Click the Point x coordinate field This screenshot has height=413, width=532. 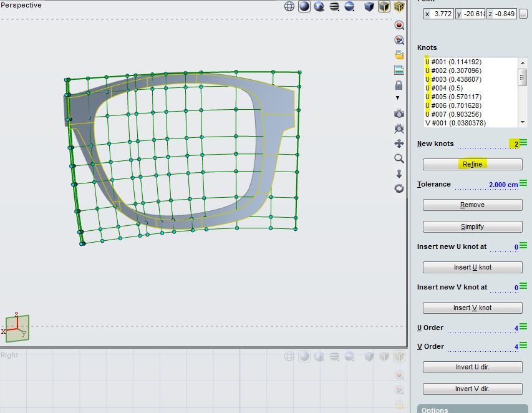(x=438, y=14)
